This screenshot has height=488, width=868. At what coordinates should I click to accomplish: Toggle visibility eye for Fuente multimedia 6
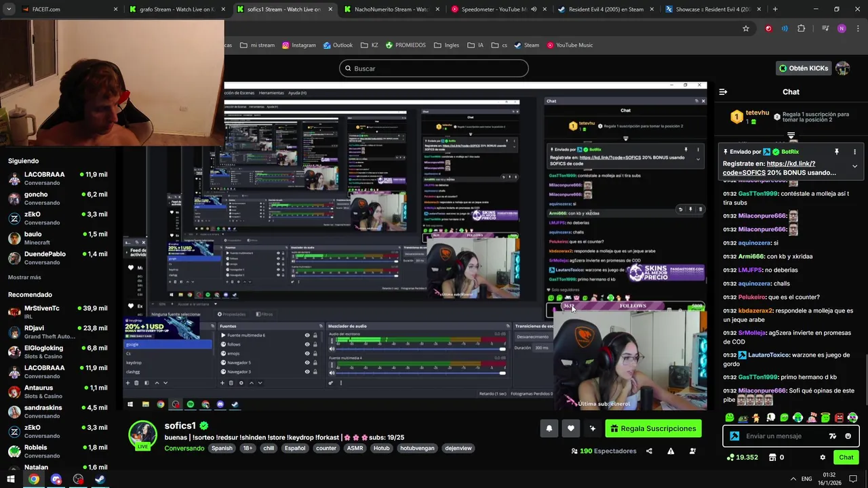[307, 335]
